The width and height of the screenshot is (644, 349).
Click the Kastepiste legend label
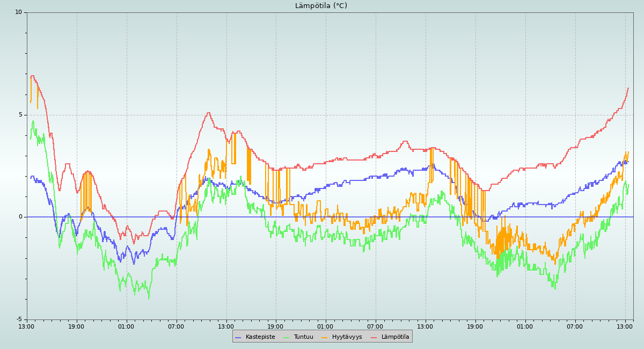pos(260,337)
